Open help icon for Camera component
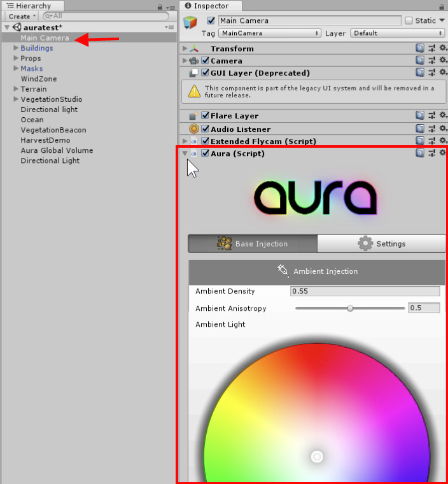The image size is (448, 484). 419,60
